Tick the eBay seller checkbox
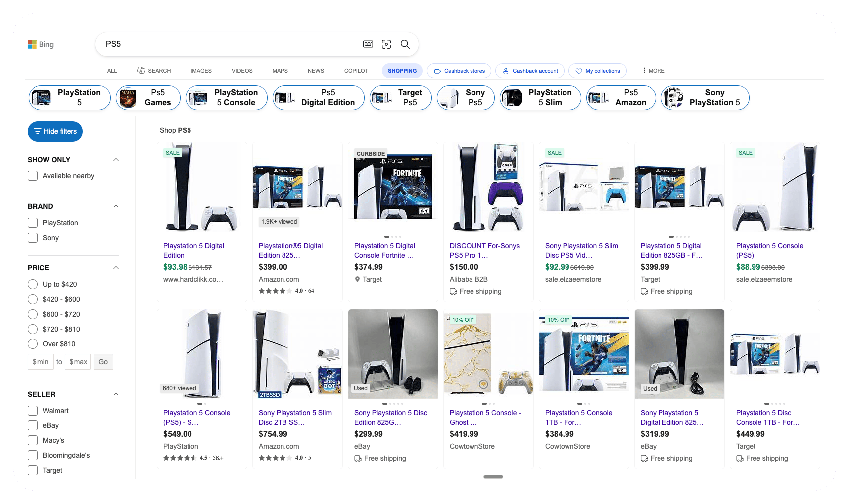Screen dimensions: 849x504 click(33, 425)
